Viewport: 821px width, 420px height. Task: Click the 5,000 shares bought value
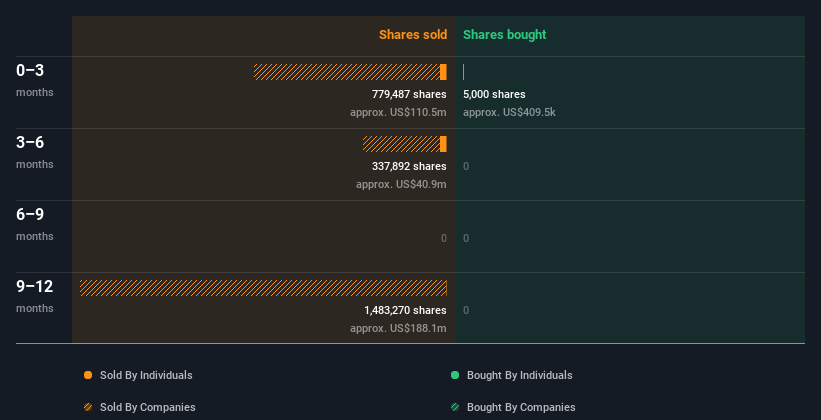pyautogui.click(x=494, y=94)
